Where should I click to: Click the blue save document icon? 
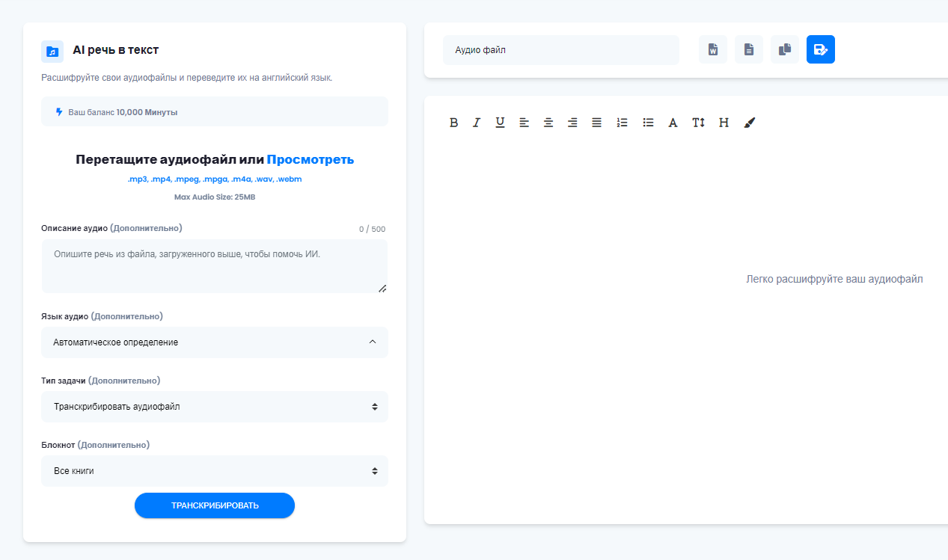(820, 49)
